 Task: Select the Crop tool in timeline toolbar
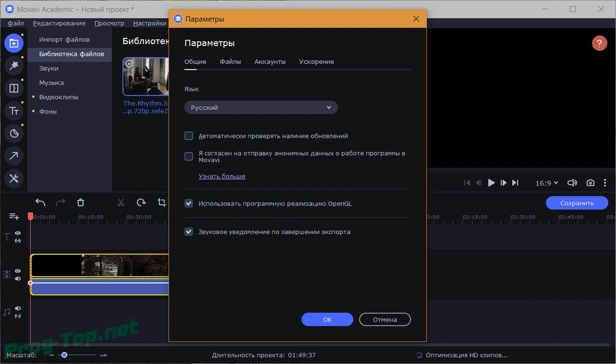(x=162, y=203)
